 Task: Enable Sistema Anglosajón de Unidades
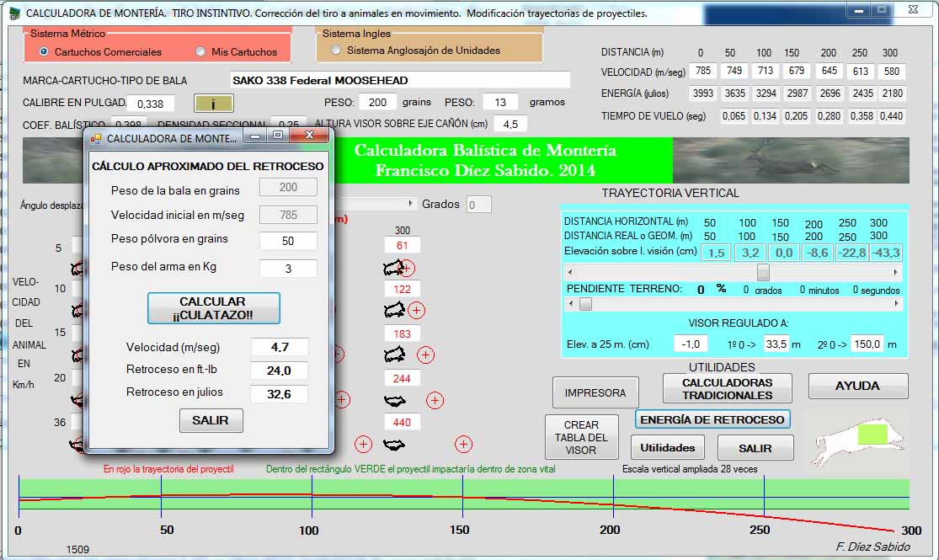[337, 51]
